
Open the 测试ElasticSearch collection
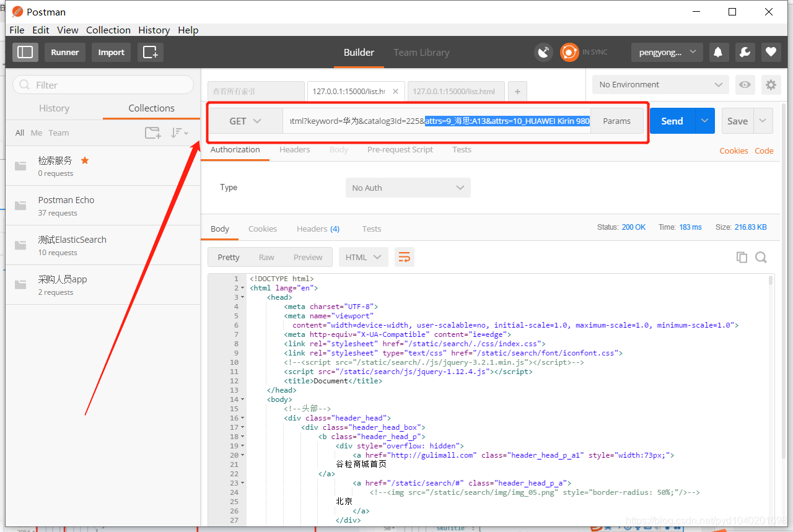103,245
